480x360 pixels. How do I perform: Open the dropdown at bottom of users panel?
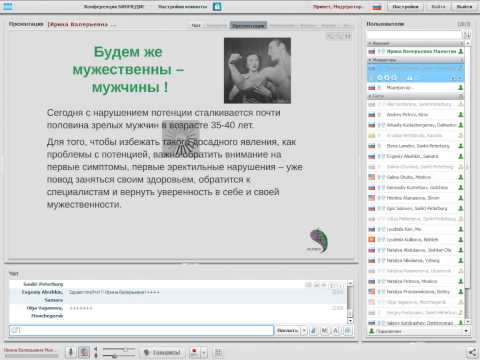click(x=466, y=331)
